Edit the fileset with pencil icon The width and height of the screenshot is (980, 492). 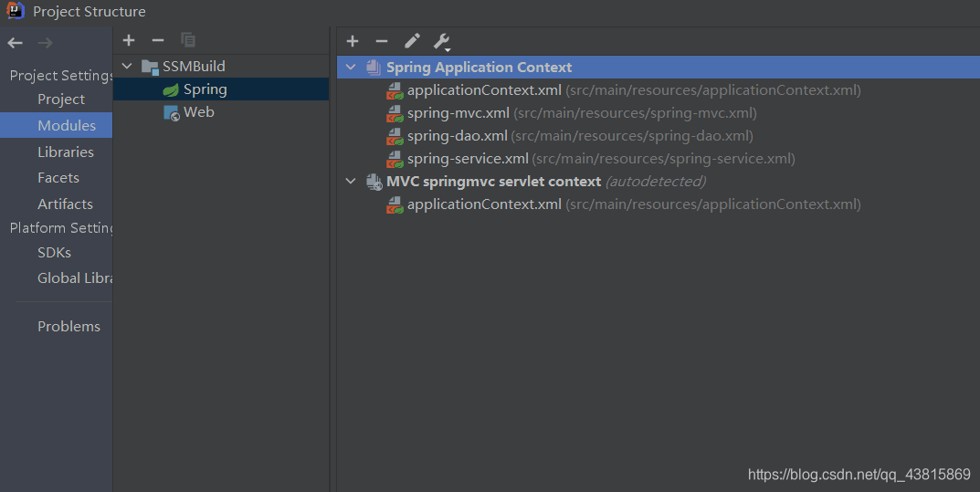[x=412, y=41]
